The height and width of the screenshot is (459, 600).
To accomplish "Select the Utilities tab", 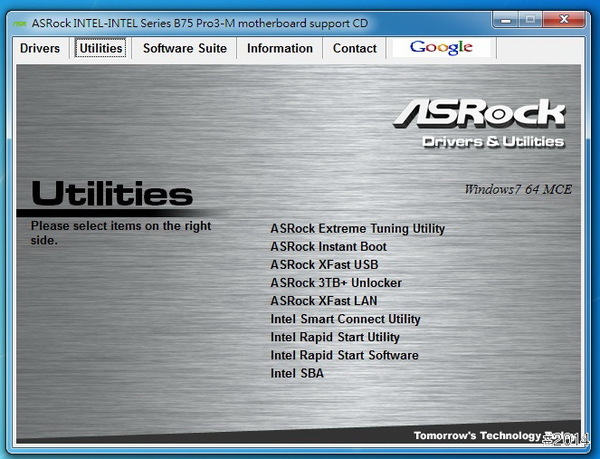I will [100, 48].
